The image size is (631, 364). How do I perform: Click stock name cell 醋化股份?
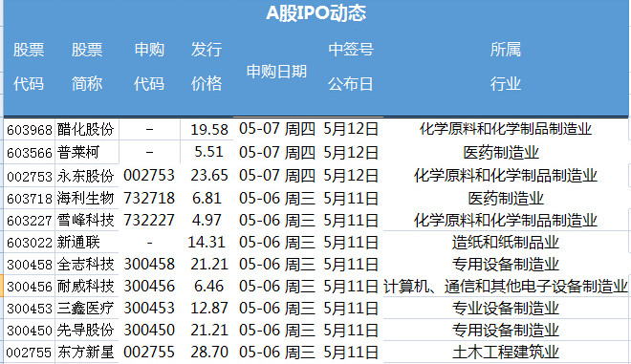point(86,130)
